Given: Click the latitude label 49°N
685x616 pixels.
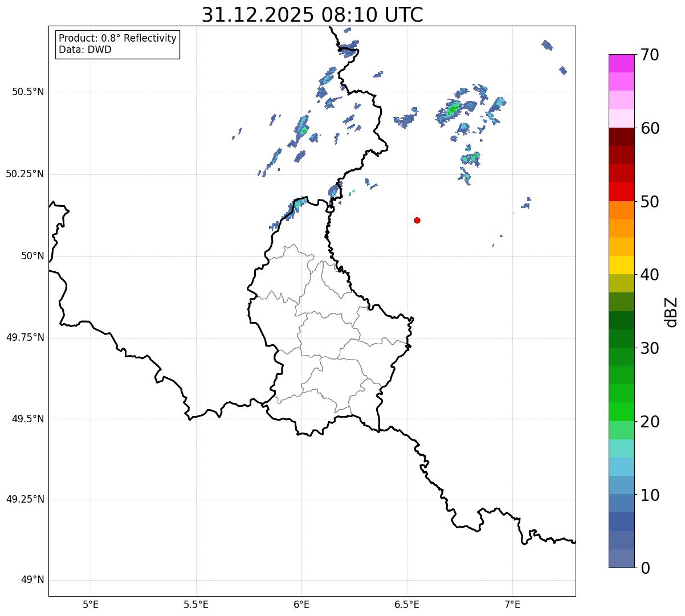Looking at the screenshot, I should pyautogui.click(x=32, y=580).
